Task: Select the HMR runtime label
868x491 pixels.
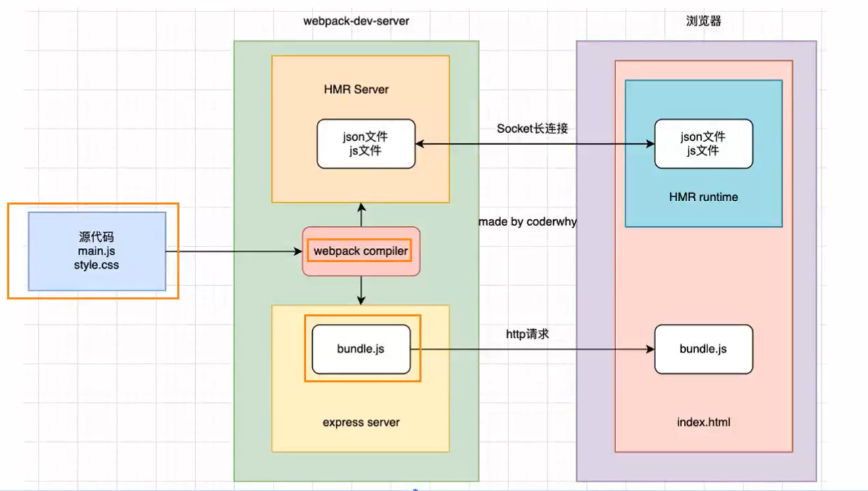Action: [703, 197]
